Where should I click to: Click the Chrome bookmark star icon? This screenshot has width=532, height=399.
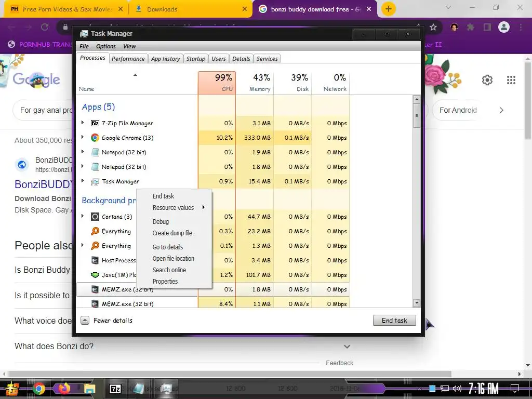[x=433, y=27]
